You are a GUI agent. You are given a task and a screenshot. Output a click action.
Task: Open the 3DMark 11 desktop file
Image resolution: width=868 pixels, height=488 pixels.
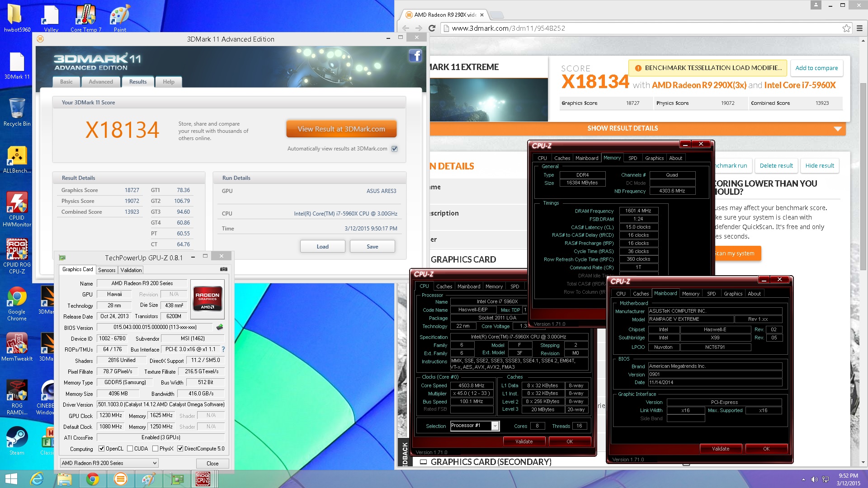coord(17,66)
